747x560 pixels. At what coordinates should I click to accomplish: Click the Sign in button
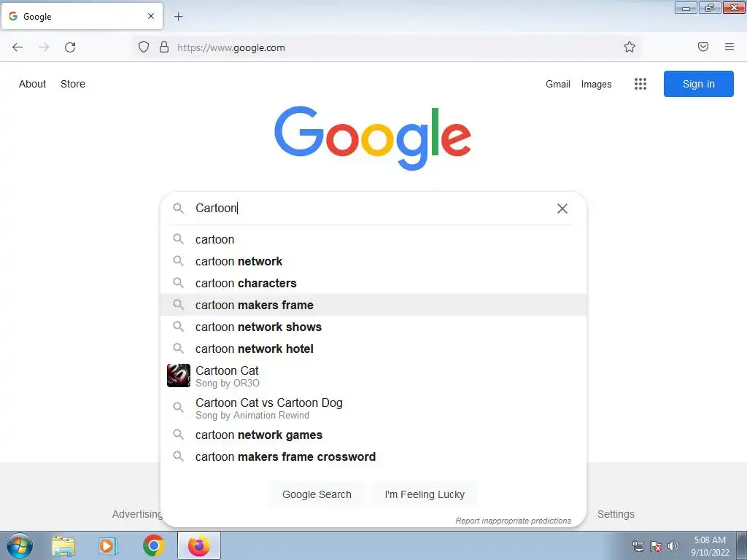(x=698, y=84)
